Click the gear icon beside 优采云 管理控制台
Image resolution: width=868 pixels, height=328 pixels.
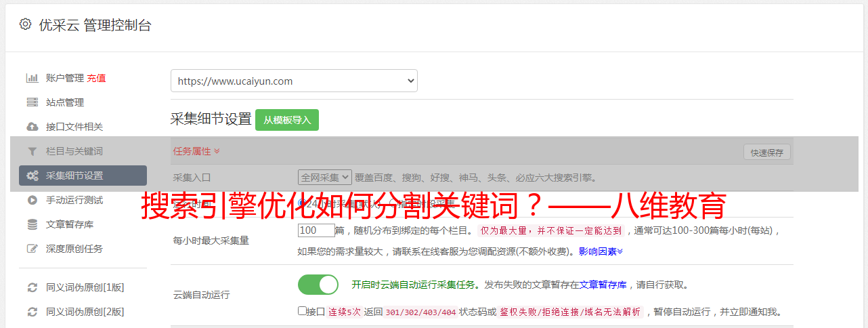[x=25, y=24]
